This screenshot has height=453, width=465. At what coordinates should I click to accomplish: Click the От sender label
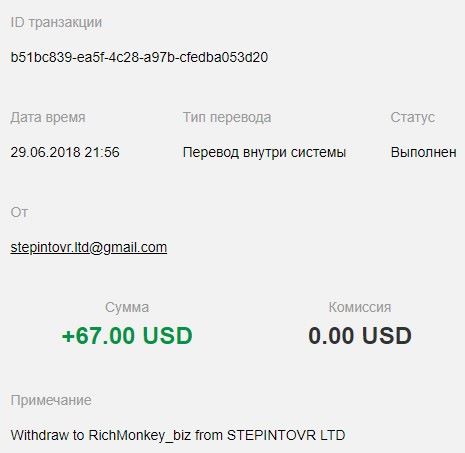click(x=19, y=212)
